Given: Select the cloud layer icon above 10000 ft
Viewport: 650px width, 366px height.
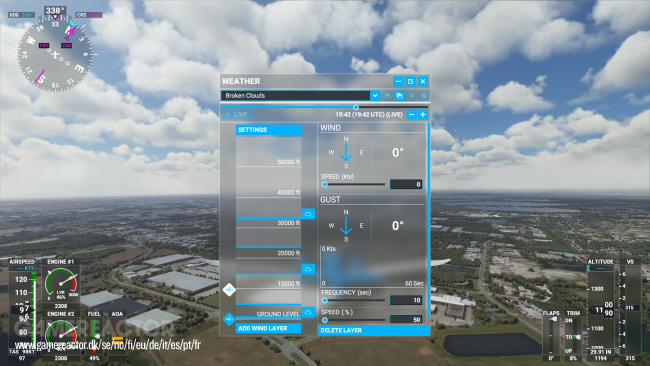Looking at the screenshot, I should (308, 269).
